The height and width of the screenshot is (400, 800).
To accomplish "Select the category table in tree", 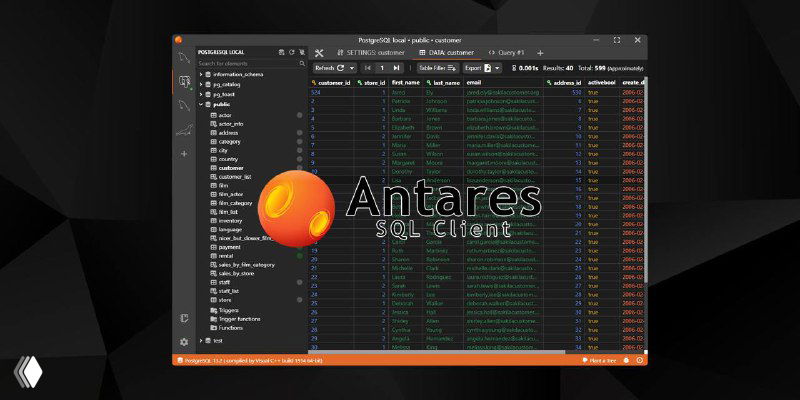I will (230, 142).
